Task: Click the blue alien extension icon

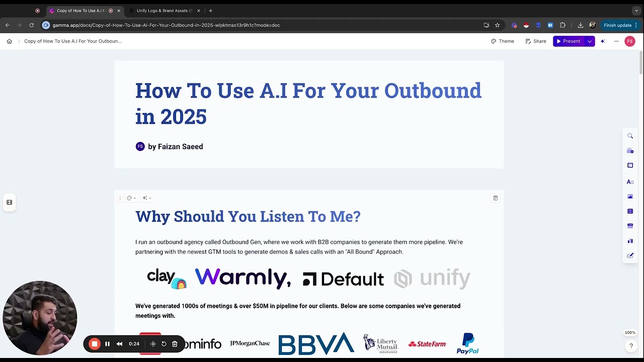Action: (x=538, y=25)
